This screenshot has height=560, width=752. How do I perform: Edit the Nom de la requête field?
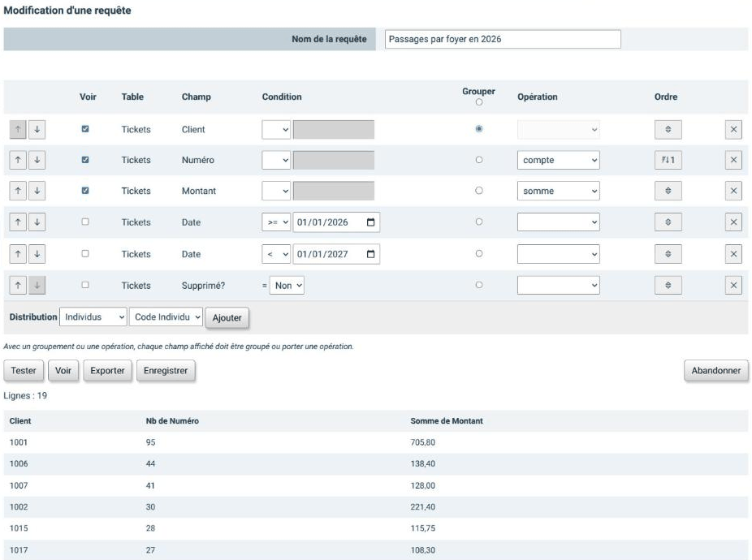click(x=503, y=39)
